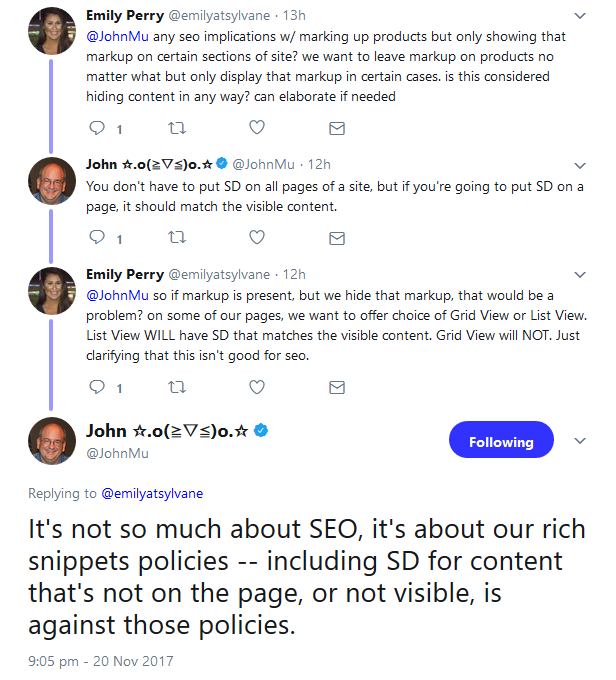
Task: Expand options for Emily's first tweet
Action: [x=581, y=17]
